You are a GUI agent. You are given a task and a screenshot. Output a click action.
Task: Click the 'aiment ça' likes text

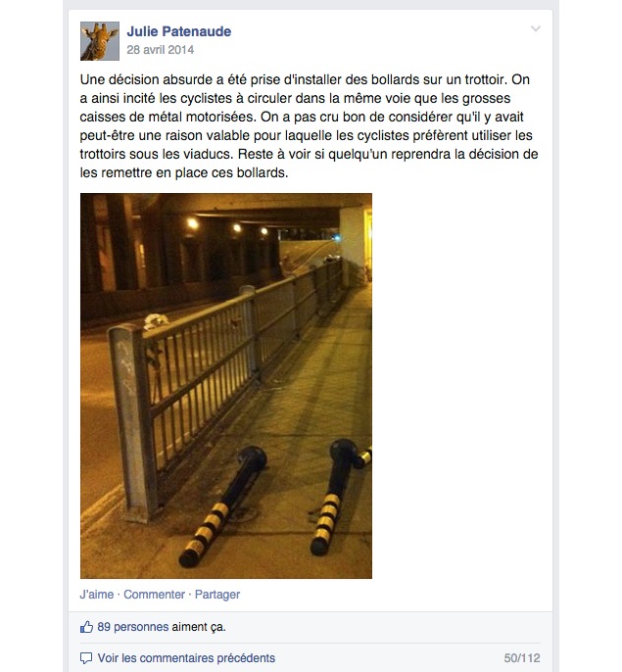point(199,627)
